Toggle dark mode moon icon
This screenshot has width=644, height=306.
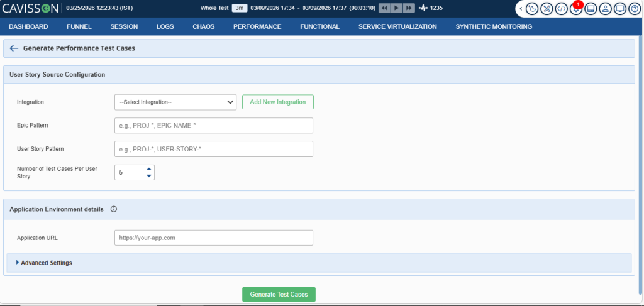pos(533,9)
